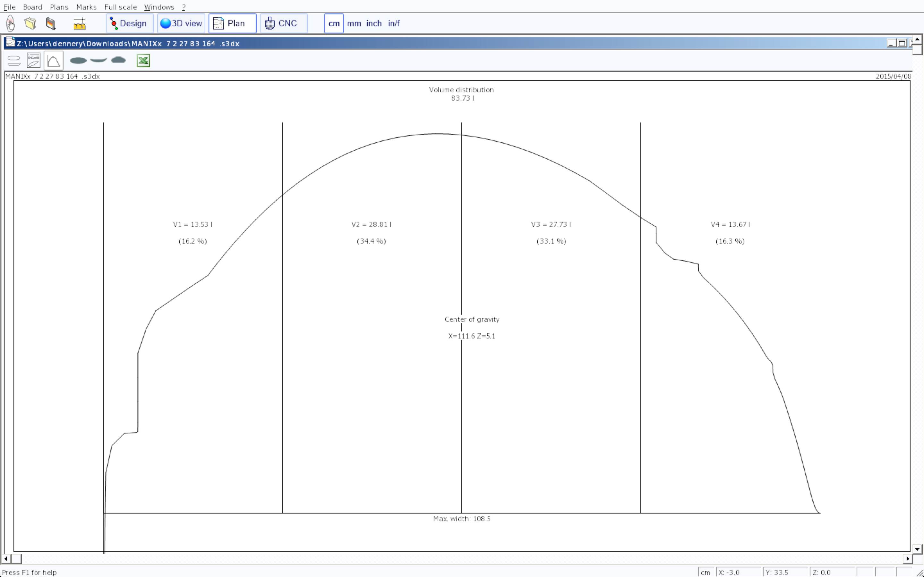Show the spec sheet plan icon
The width and height of the screenshot is (924, 577).
pos(34,61)
